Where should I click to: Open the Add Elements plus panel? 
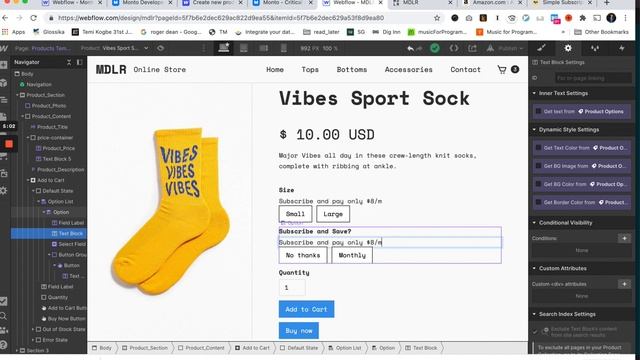(4, 65)
